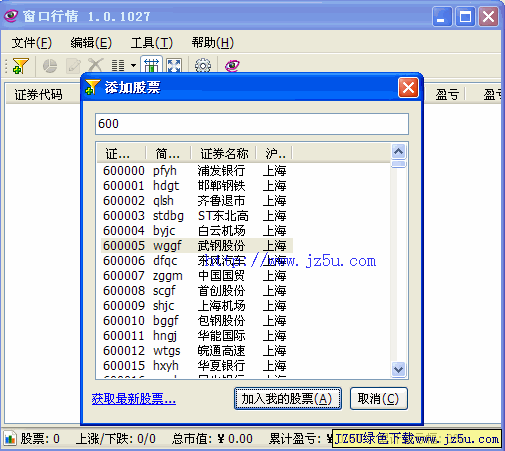Select stock row 600010 包钢股份

197,321
